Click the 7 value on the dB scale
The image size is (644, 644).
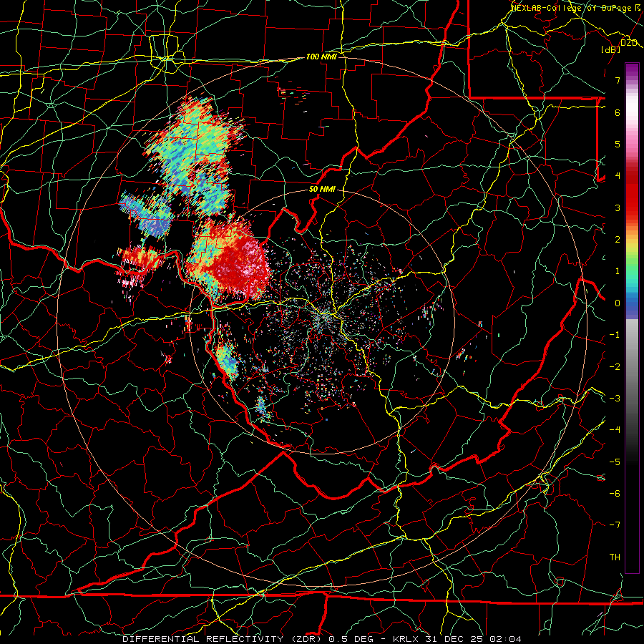pos(618,80)
